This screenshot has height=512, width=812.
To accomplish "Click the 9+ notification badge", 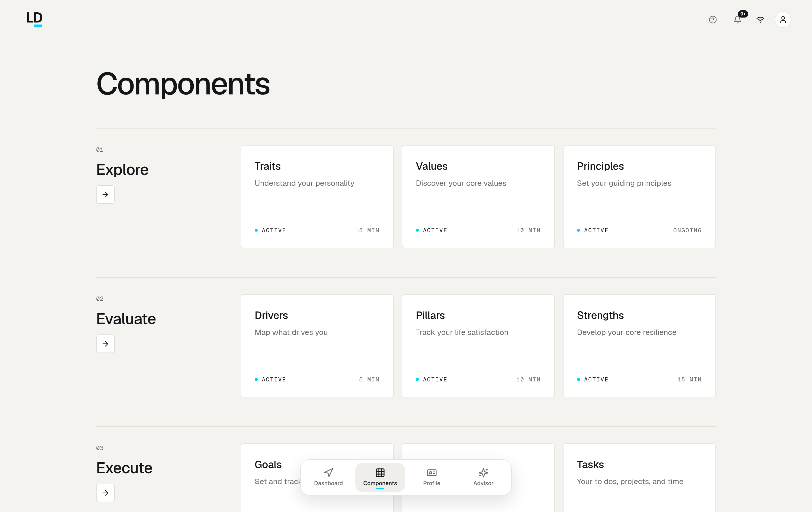I will pyautogui.click(x=743, y=14).
